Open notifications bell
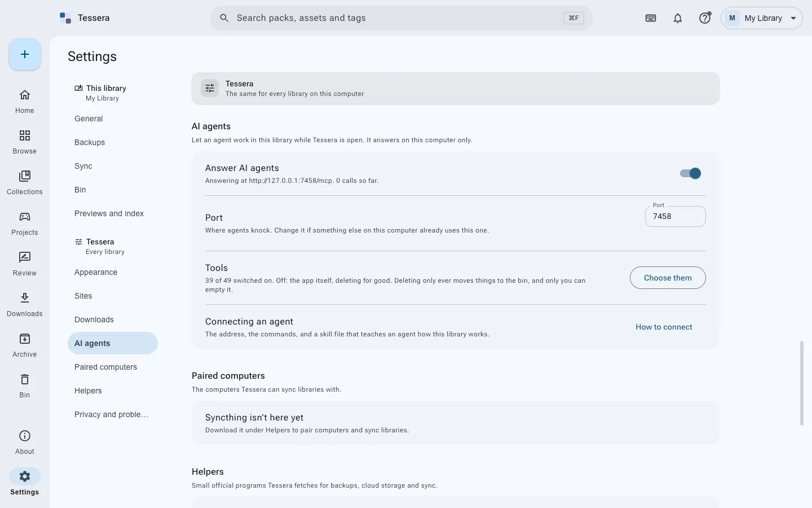812x508 pixels. [678, 18]
